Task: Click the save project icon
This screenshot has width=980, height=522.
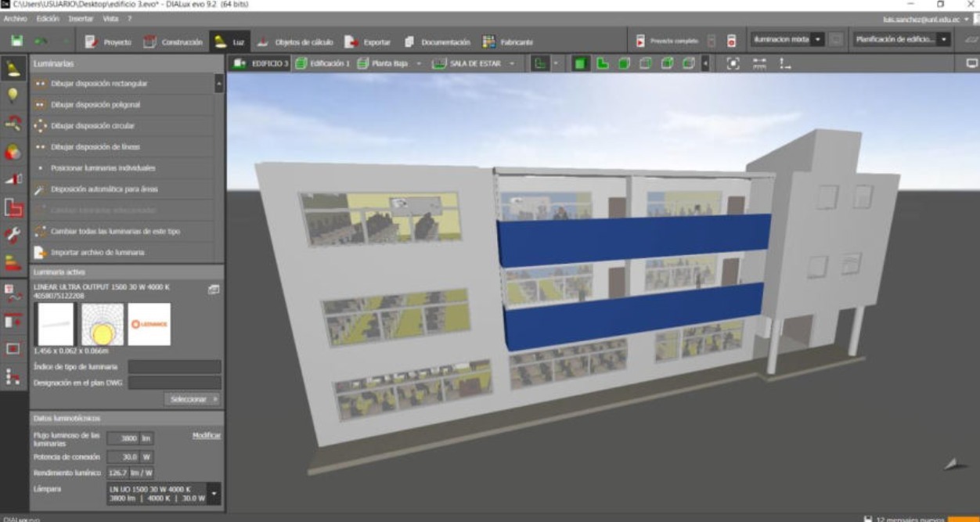Action: [16, 41]
